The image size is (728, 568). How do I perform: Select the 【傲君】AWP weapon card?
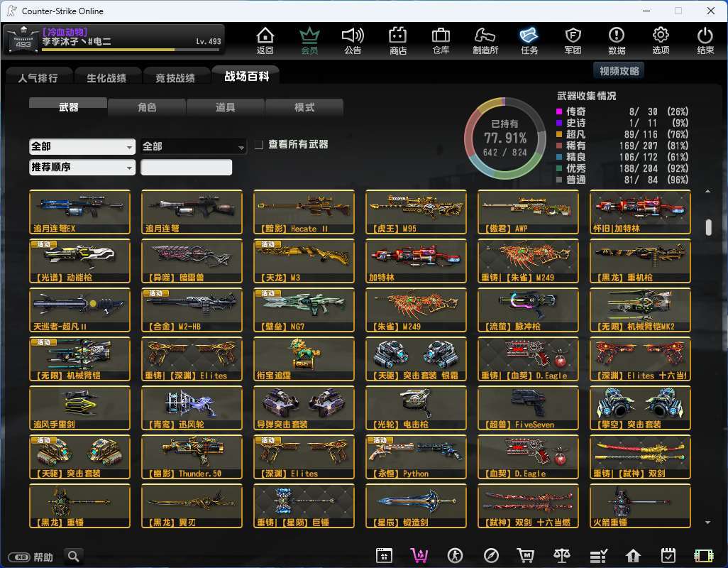tap(529, 212)
